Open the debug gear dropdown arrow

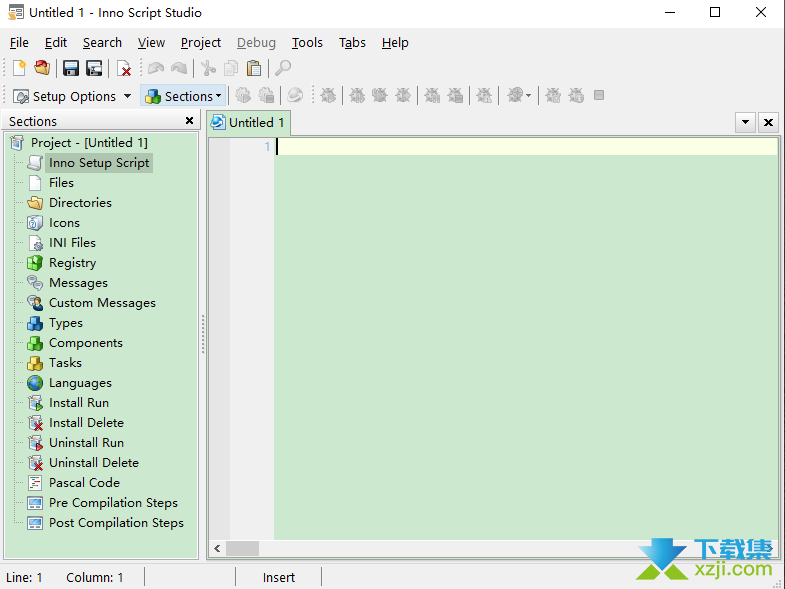pos(529,95)
